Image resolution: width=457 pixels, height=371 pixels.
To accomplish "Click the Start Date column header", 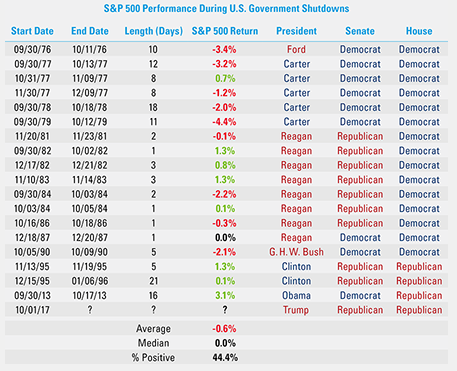I will 32,31.
